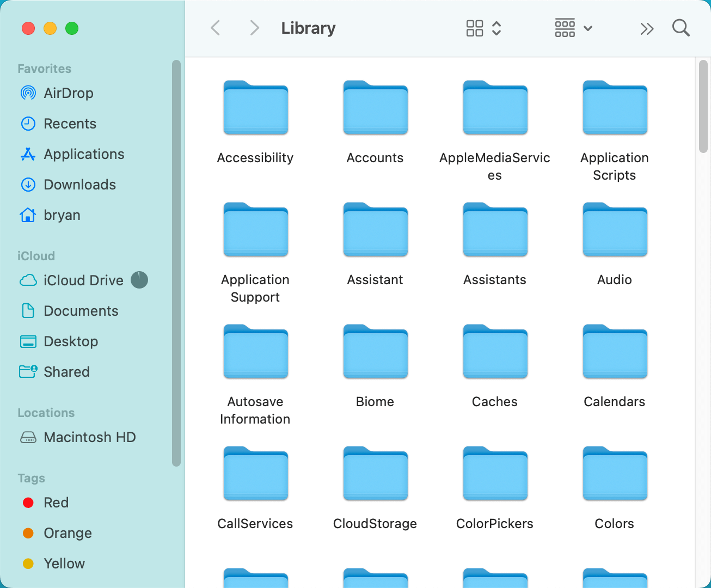
Task: Open Downloads from the sidebar
Action: tap(79, 185)
